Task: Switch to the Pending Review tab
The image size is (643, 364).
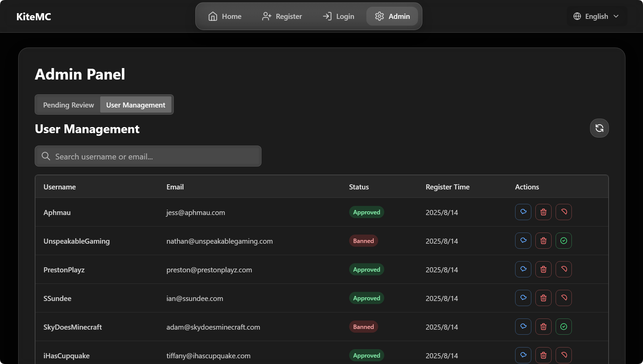Action: (x=68, y=105)
